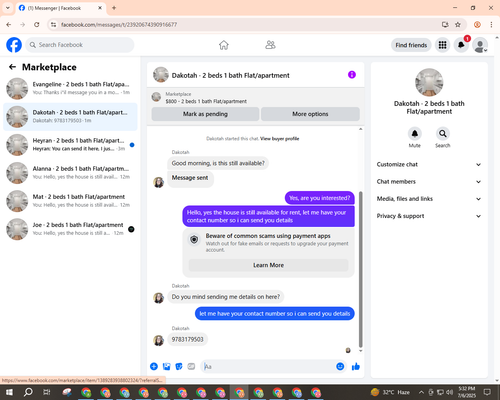Reload the page in the browser
This screenshot has width=500, height=400.
[x=37, y=25]
